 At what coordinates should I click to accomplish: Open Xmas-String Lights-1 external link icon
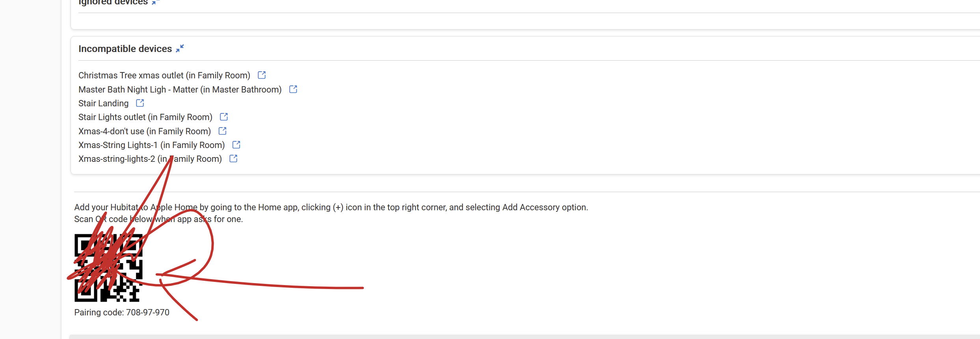tap(236, 144)
